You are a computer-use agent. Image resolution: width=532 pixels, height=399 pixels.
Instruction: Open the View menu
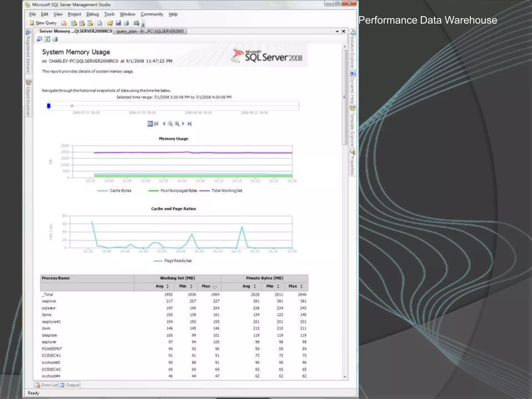click(x=58, y=14)
